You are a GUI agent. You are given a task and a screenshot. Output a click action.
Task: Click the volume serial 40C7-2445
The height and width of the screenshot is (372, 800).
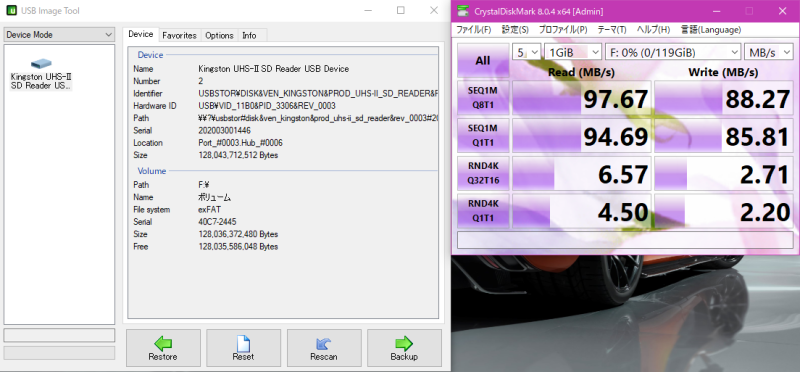click(217, 221)
